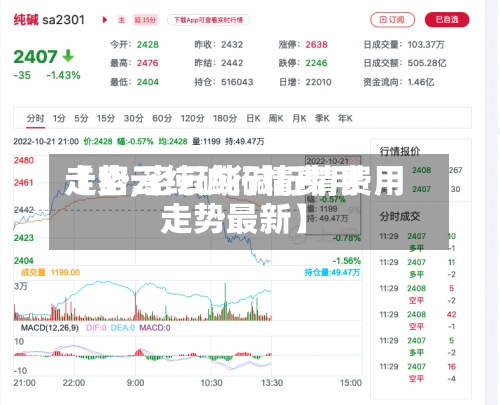This screenshot has height=405, width=500.
Task: Switch to the 季K chart tab
Action: [x=322, y=118]
